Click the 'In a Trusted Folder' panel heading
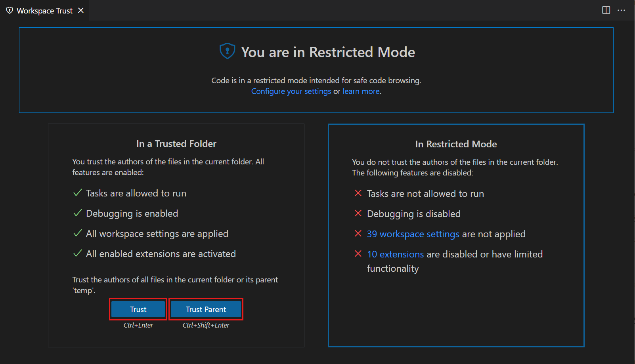The height and width of the screenshot is (364, 635). pyautogui.click(x=176, y=143)
